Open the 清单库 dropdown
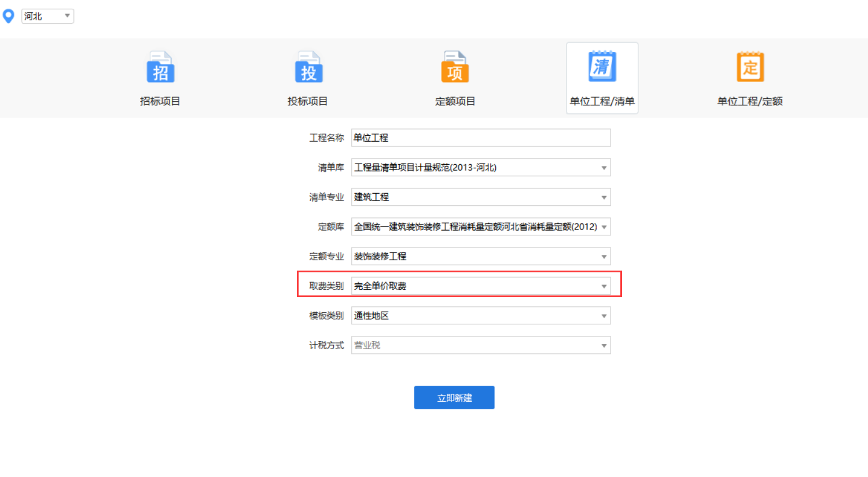Screen dimensions: 868x477 481,168
